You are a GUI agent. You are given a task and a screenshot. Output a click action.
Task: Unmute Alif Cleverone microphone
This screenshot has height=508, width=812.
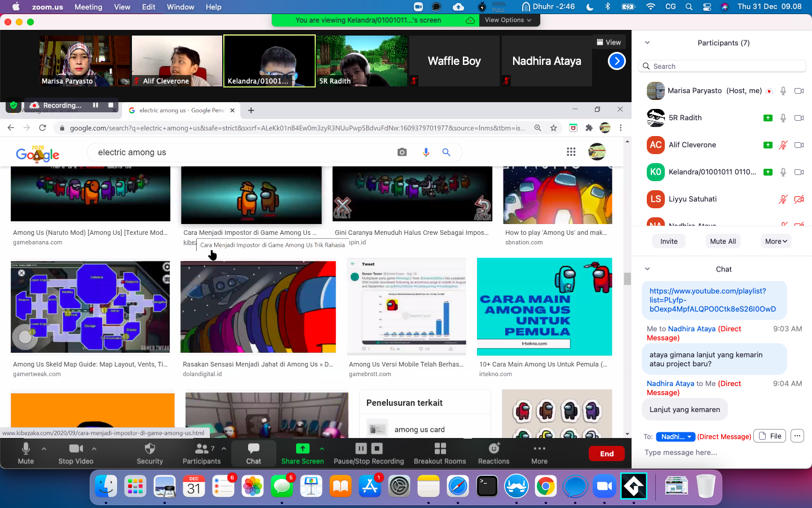[783, 145]
